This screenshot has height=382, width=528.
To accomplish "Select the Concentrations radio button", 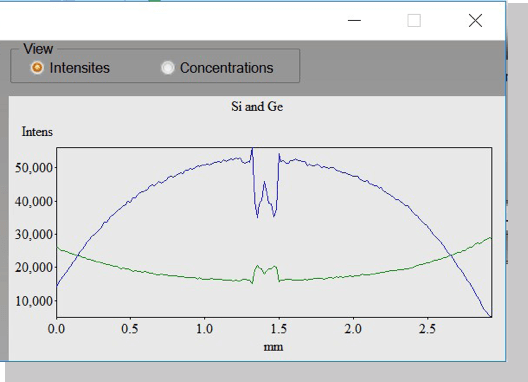I will (168, 68).
